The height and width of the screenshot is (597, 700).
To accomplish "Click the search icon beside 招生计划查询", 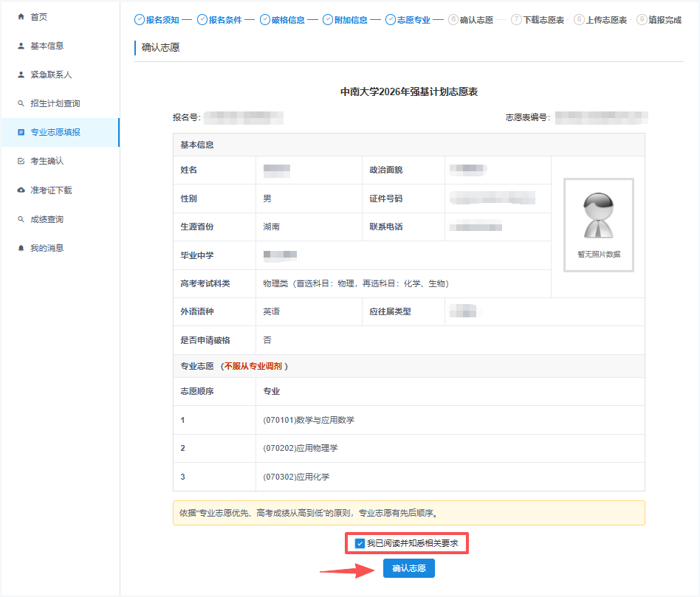I will tap(21, 103).
